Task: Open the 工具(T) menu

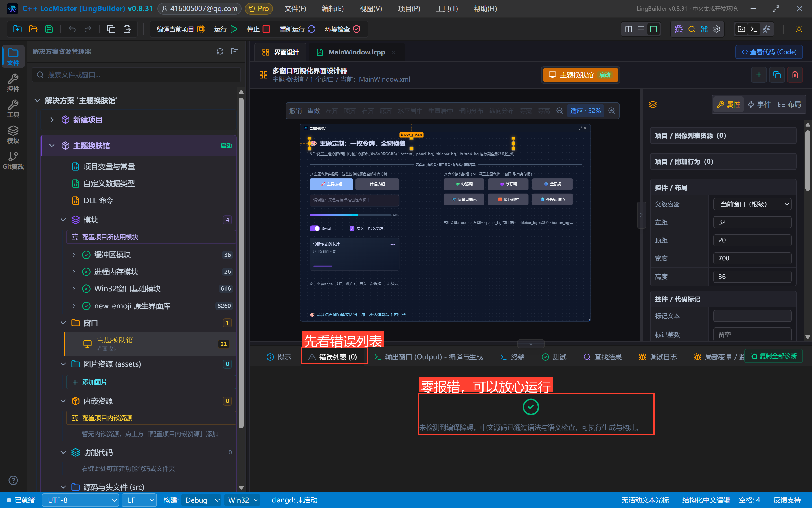Action: (x=447, y=9)
